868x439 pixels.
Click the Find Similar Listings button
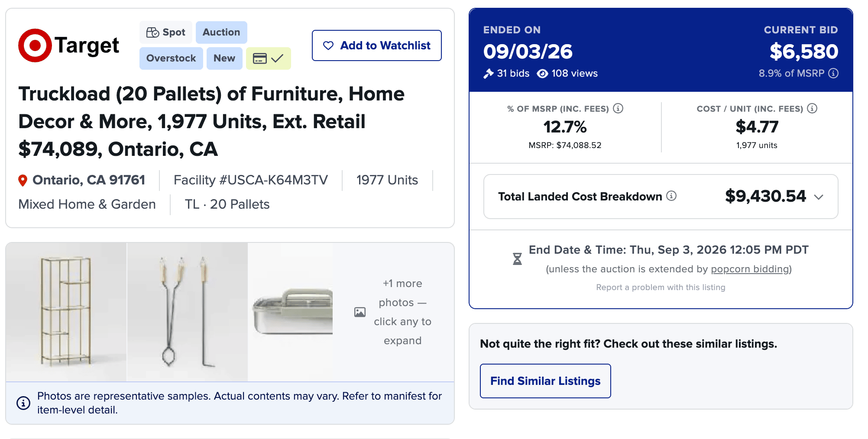tap(545, 381)
